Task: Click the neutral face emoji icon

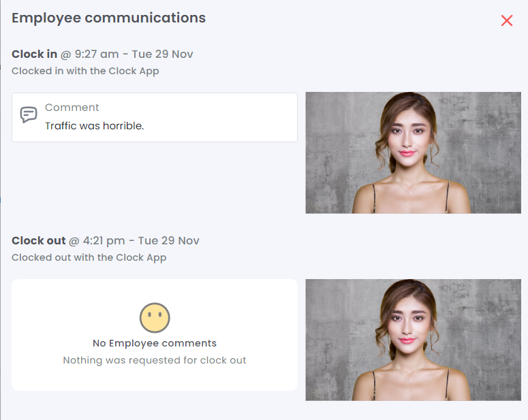Action: pyautogui.click(x=155, y=317)
